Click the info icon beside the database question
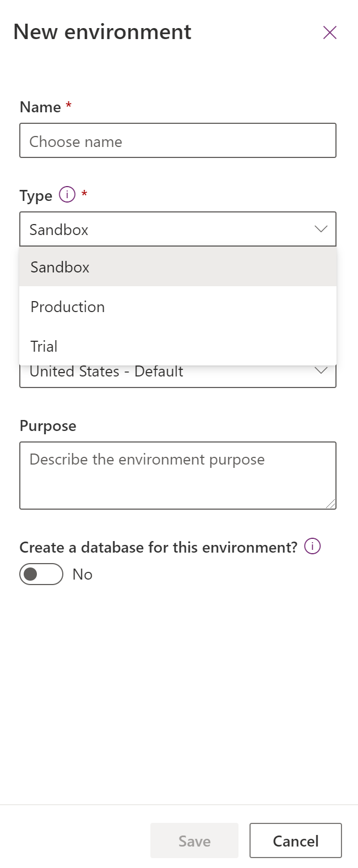This screenshot has height=868, width=358. pos(312,546)
